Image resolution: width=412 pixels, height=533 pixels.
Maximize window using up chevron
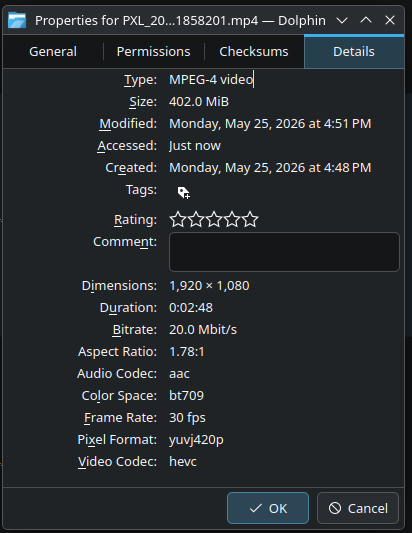pyautogui.click(x=366, y=20)
